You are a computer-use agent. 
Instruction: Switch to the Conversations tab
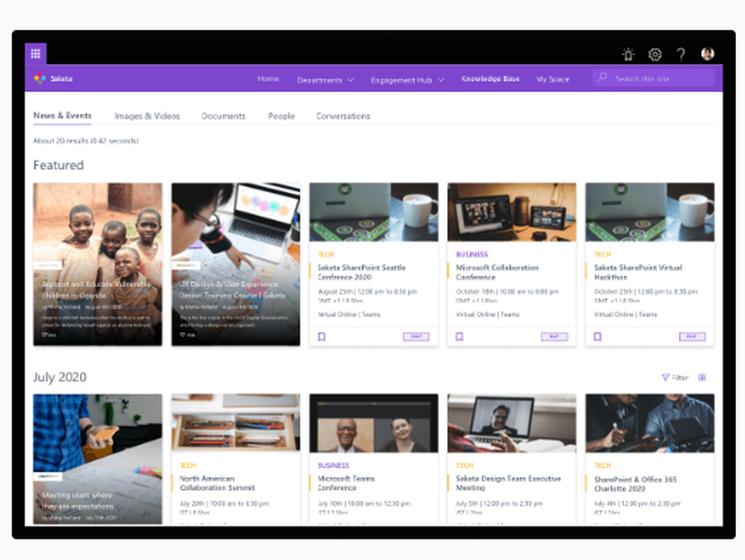[343, 116]
